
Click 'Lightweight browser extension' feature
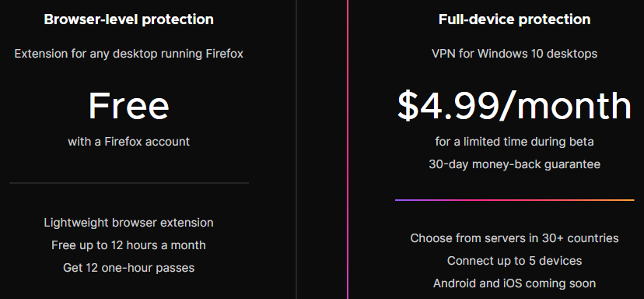(x=128, y=223)
